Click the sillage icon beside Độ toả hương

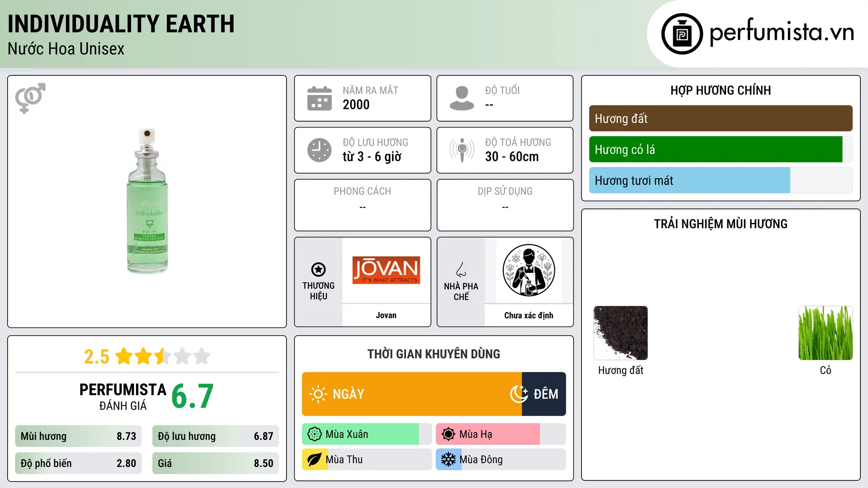[x=462, y=150]
